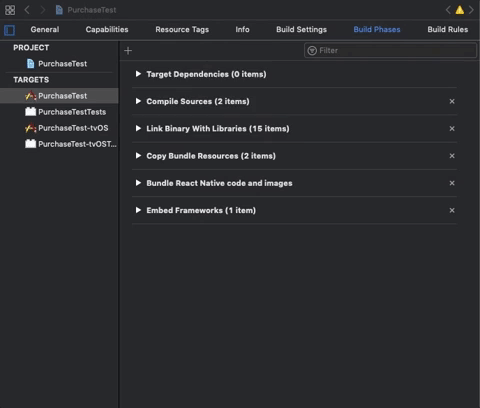Expand Target Dependencies section
This screenshot has width=480, height=408.
point(138,74)
